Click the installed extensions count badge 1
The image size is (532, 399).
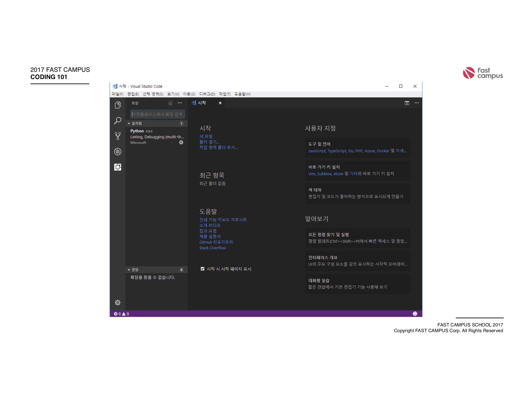coord(182,123)
